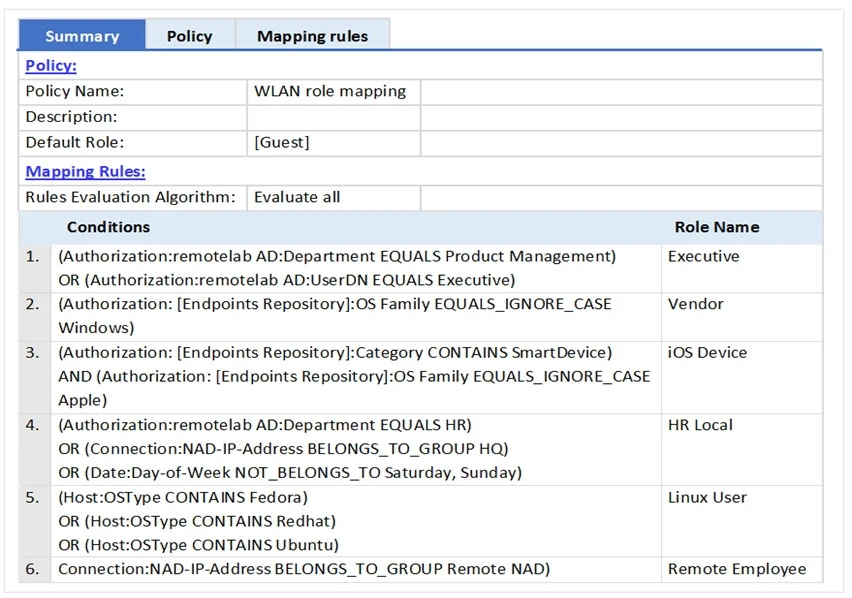Image resolution: width=852 pixels, height=598 pixels.
Task: Select the Evaluate all algorithm value
Action: click(x=297, y=197)
